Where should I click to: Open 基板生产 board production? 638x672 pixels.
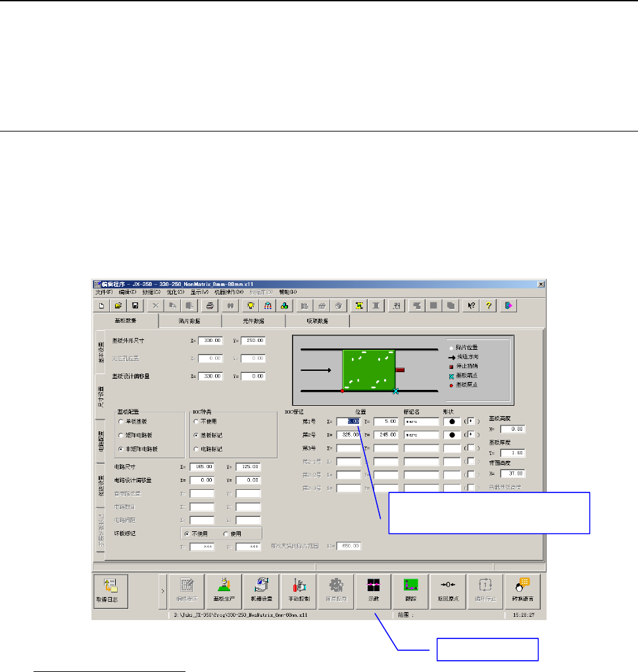(224, 591)
